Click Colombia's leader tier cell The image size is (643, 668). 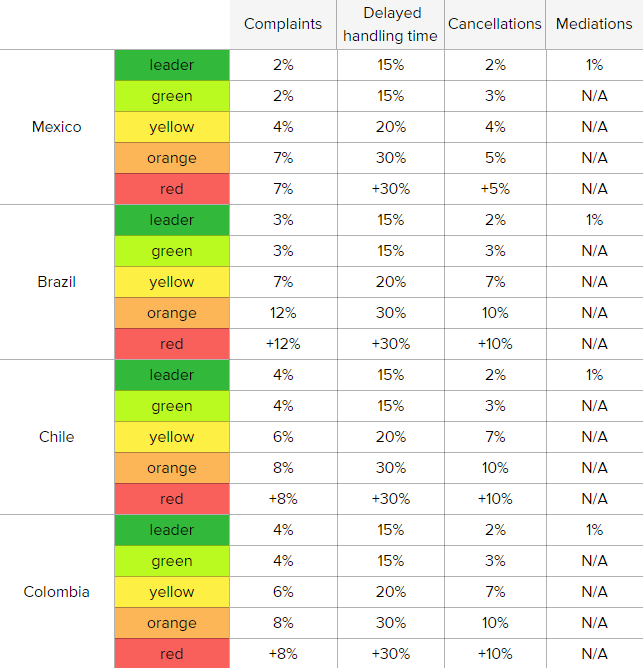pos(172,530)
